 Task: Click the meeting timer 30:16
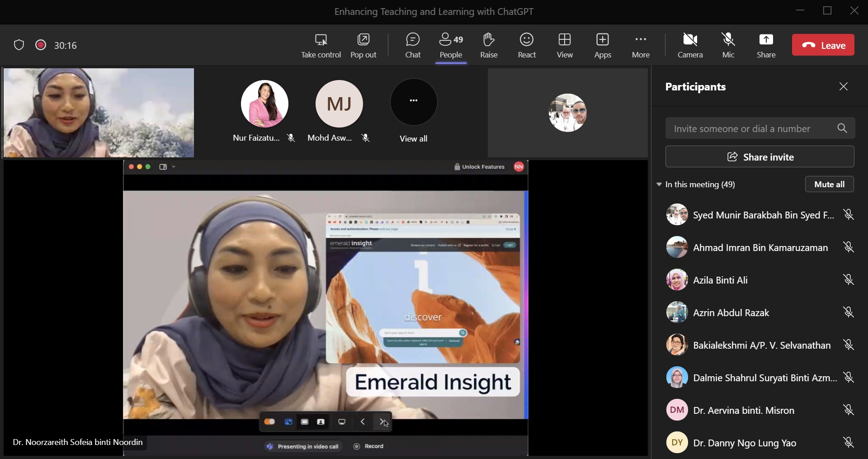pos(66,45)
